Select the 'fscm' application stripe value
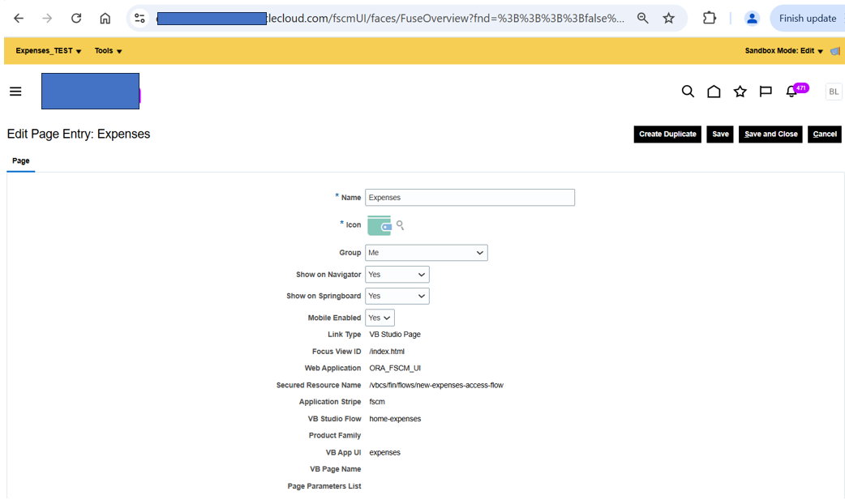The height and width of the screenshot is (504, 845). tap(377, 402)
